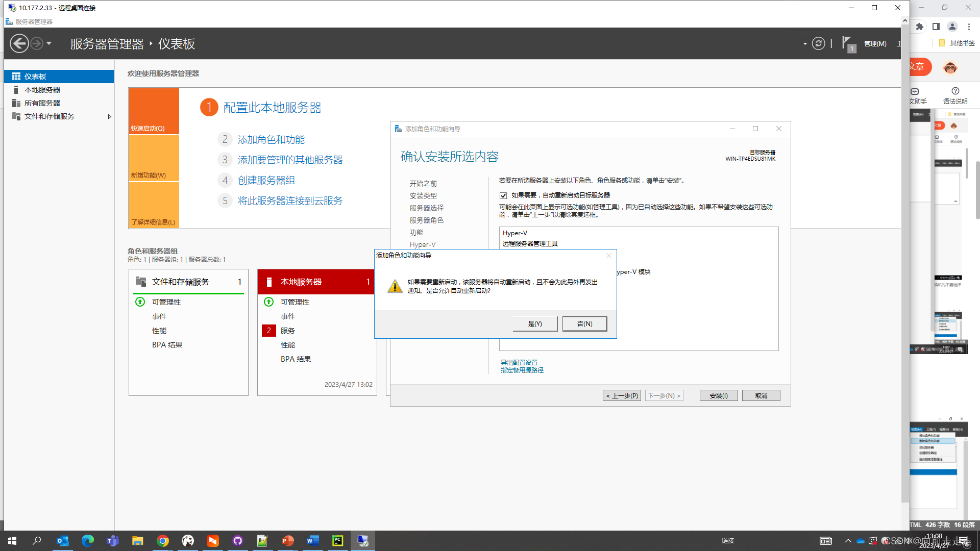Select 本地服务器 in the left sidebar
This screenshot has height=551, width=980.
42,90
